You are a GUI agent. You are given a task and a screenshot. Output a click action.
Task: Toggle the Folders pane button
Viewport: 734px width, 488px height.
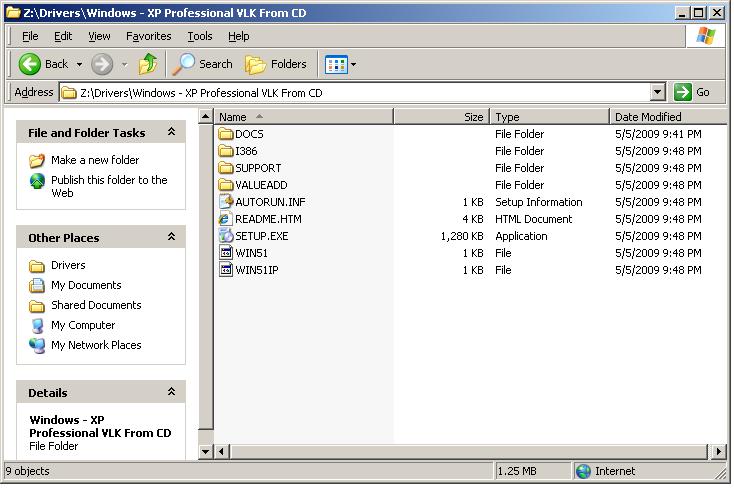point(276,64)
